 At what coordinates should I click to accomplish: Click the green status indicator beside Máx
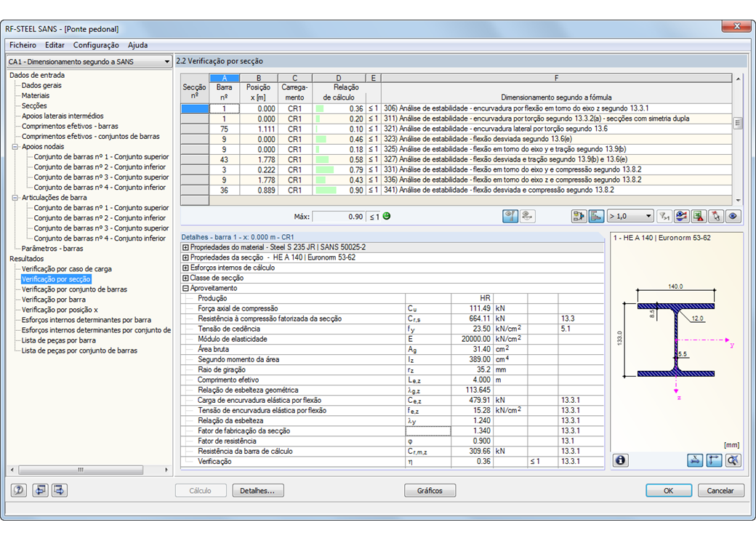pyautogui.click(x=387, y=217)
